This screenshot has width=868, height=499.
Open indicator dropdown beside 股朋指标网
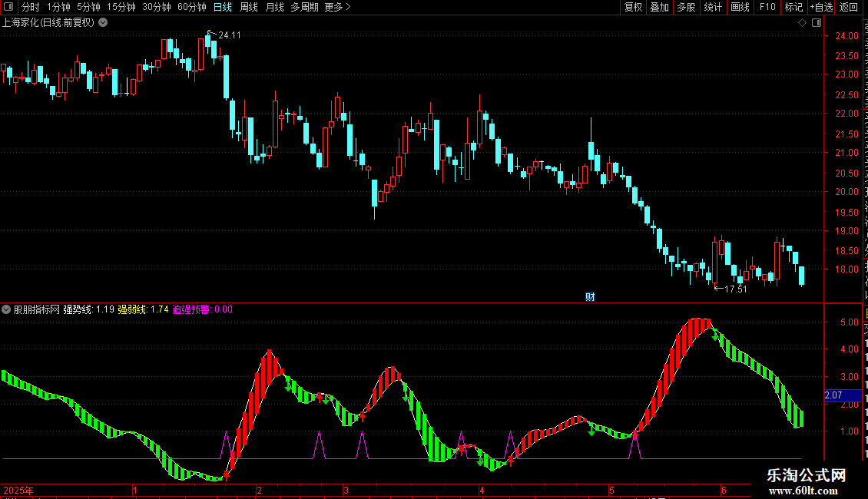click(6, 309)
